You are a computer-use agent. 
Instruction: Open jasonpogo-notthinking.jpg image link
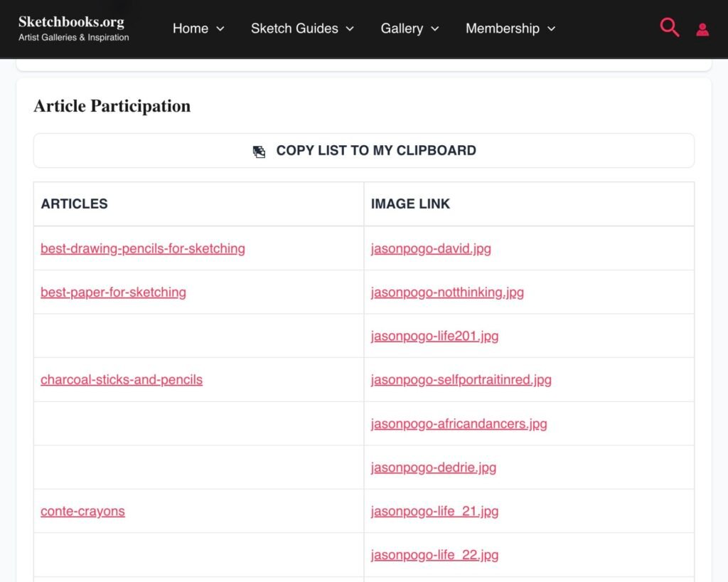click(x=447, y=292)
